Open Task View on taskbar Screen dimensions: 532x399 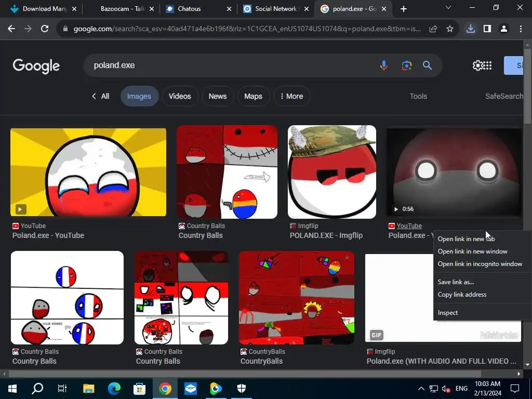[x=62, y=388]
